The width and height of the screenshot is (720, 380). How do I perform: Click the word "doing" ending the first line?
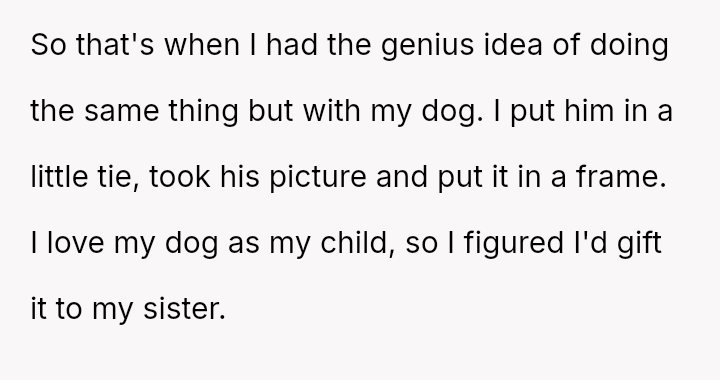pyautogui.click(x=629, y=46)
